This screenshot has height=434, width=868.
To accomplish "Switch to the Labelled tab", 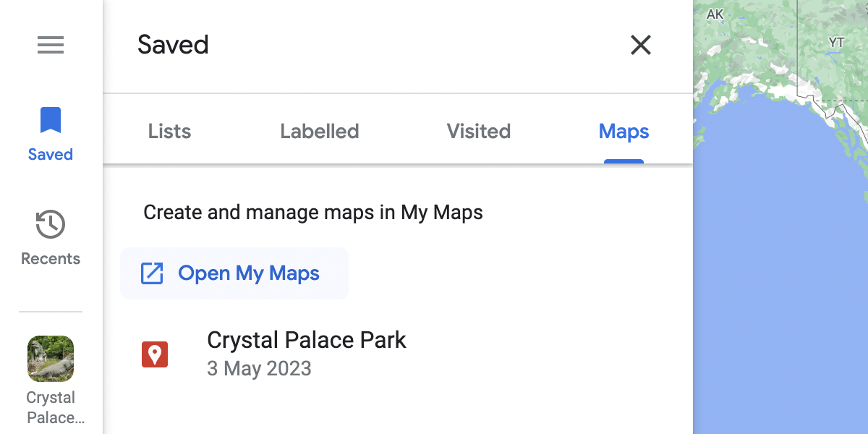I will pyautogui.click(x=319, y=131).
